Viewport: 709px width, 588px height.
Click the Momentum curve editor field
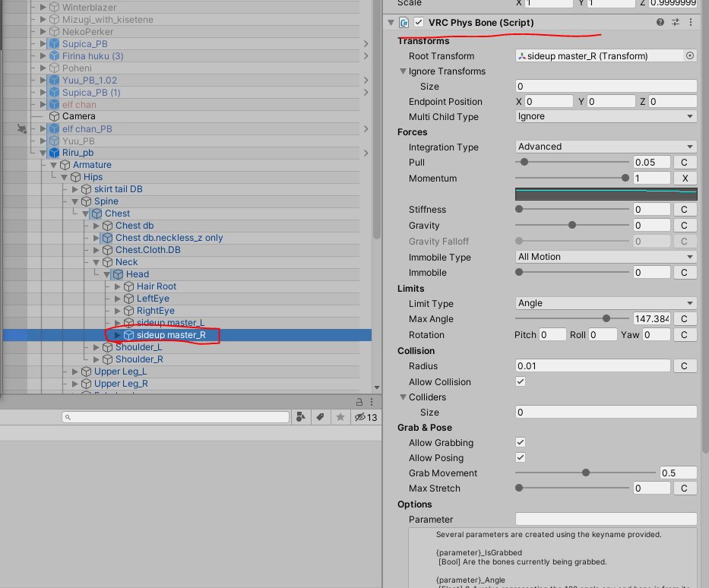(x=606, y=194)
